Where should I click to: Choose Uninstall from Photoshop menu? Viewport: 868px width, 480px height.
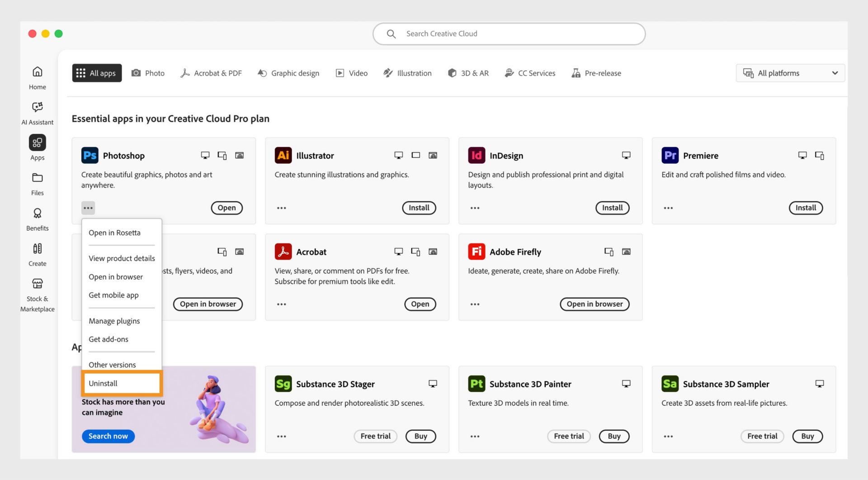[x=122, y=383]
